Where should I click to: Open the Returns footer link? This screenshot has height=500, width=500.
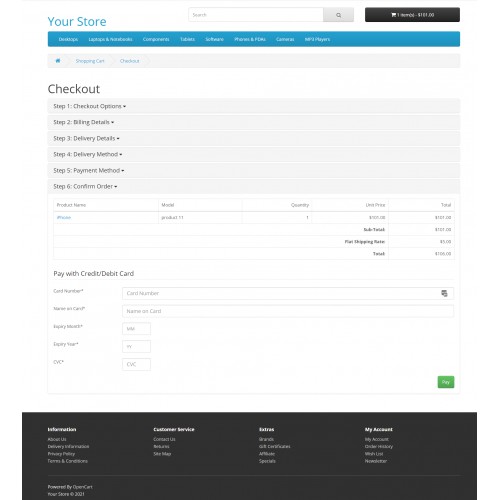tap(161, 446)
